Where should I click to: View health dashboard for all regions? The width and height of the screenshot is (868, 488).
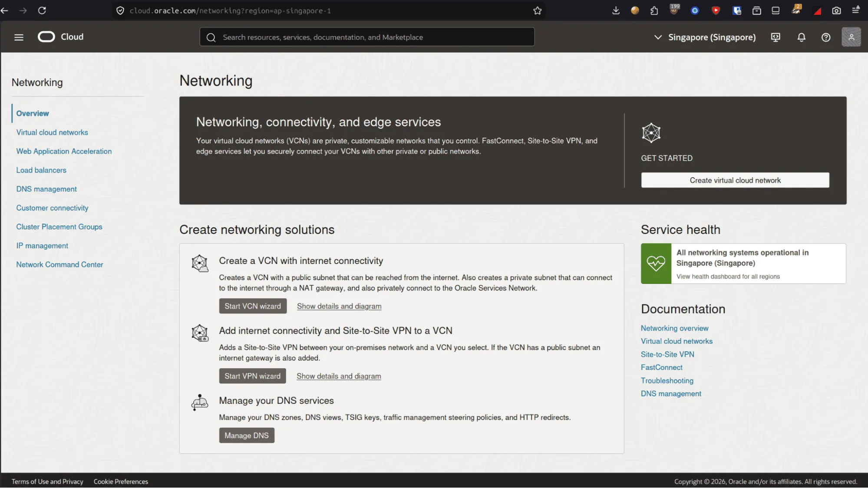[x=728, y=277]
